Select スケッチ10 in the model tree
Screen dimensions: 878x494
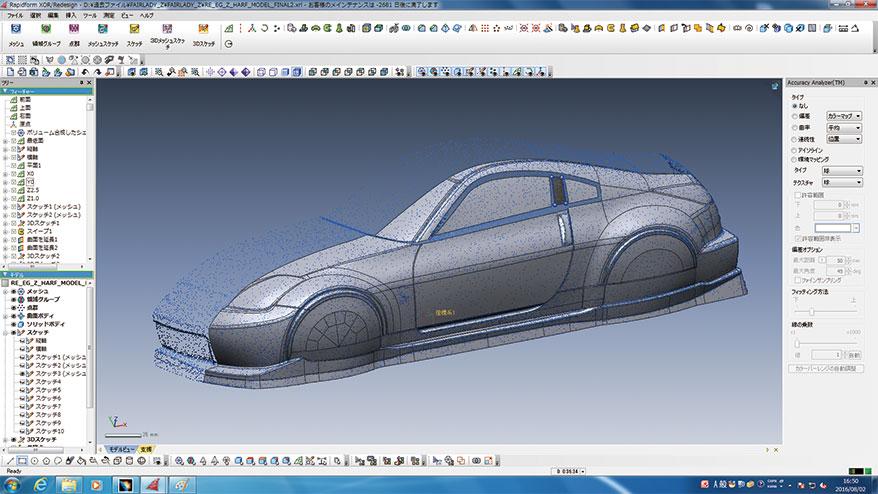51,431
